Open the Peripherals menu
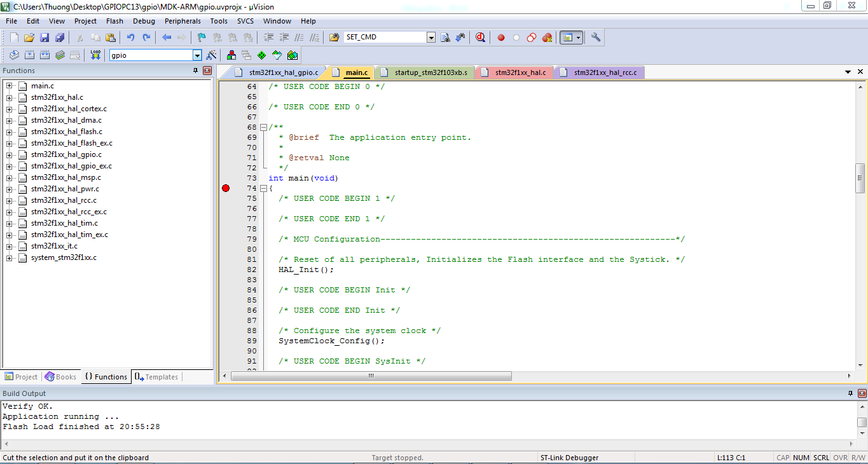 pyautogui.click(x=183, y=21)
